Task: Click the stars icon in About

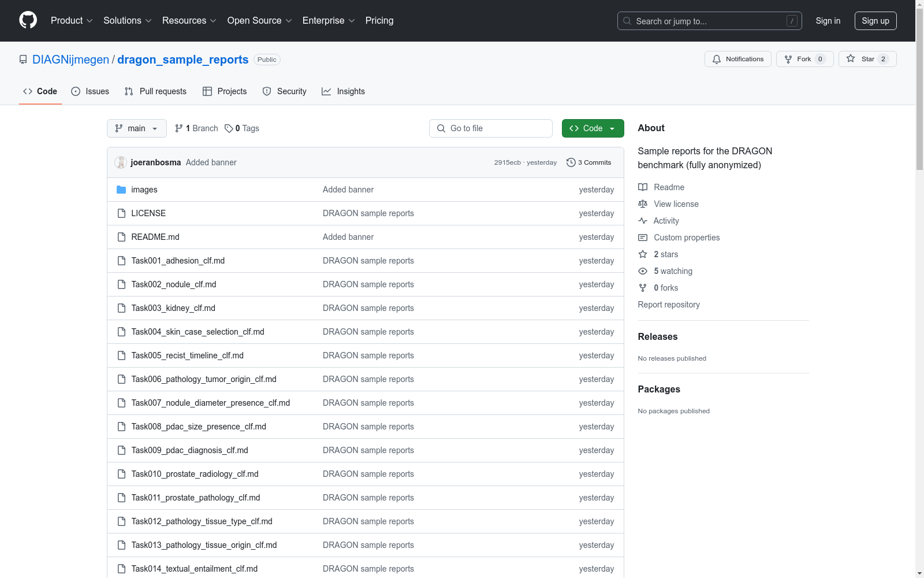Action: (643, 254)
